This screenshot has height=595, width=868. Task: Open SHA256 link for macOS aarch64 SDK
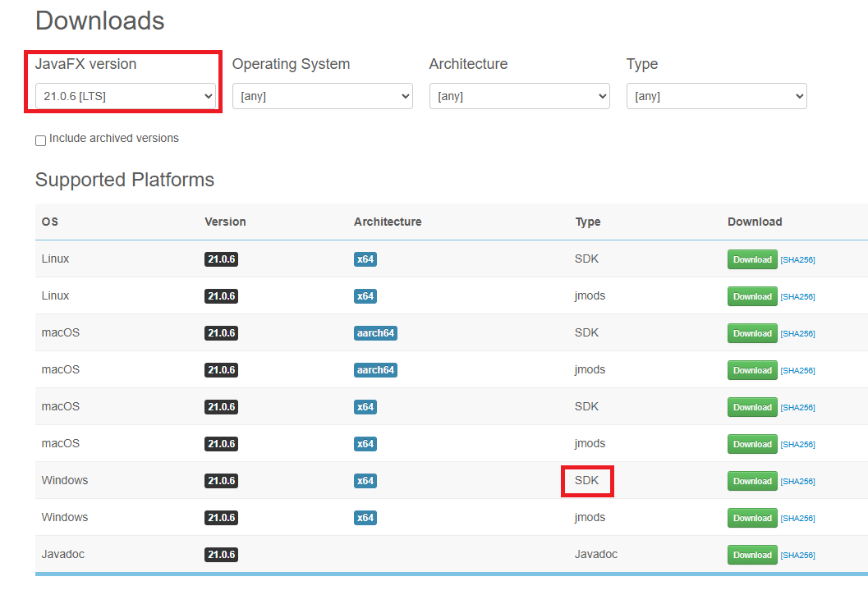click(x=797, y=334)
